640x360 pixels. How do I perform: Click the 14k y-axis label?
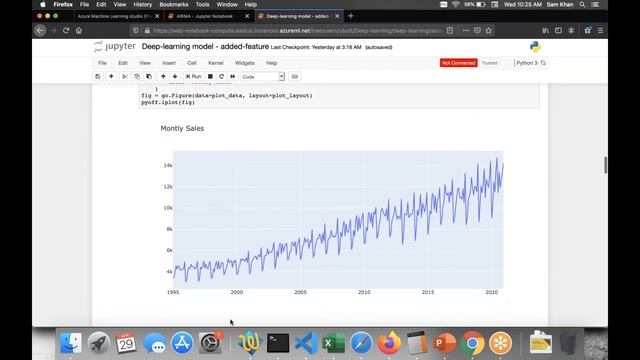pyautogui.click(x=168, y=165)
